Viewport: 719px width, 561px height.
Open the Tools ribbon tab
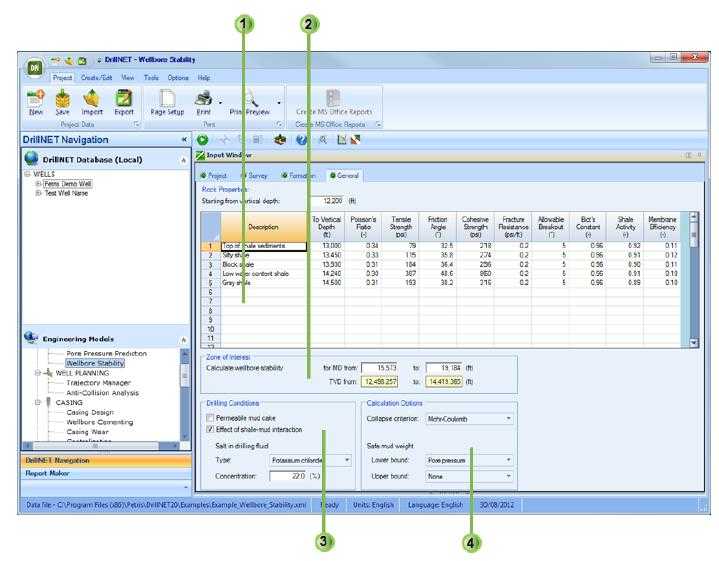(151, 78)
